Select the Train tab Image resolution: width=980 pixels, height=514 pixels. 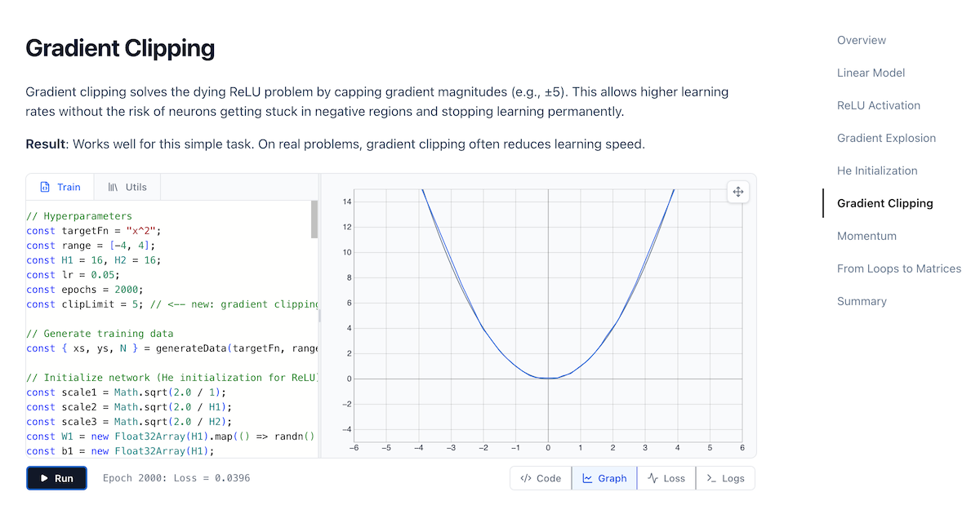pyautogui.click(x=60, y=187)
